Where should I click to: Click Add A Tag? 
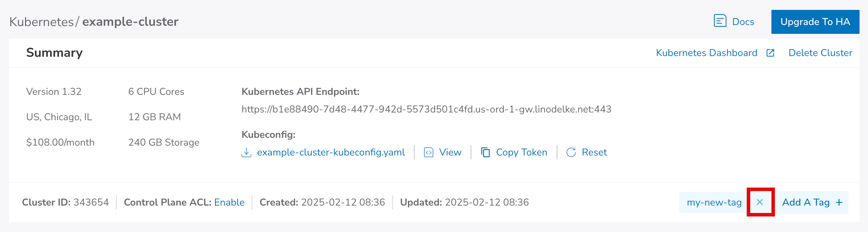(x=805, y=202)
